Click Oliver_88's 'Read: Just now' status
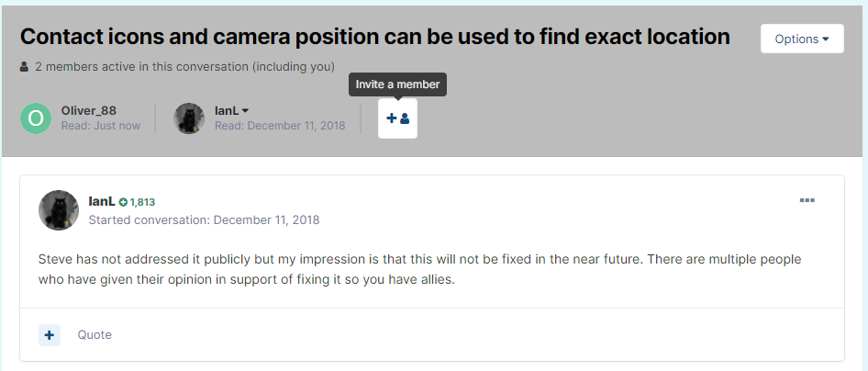The width and height of the screenshot is (868, 371). pos(101,126)
